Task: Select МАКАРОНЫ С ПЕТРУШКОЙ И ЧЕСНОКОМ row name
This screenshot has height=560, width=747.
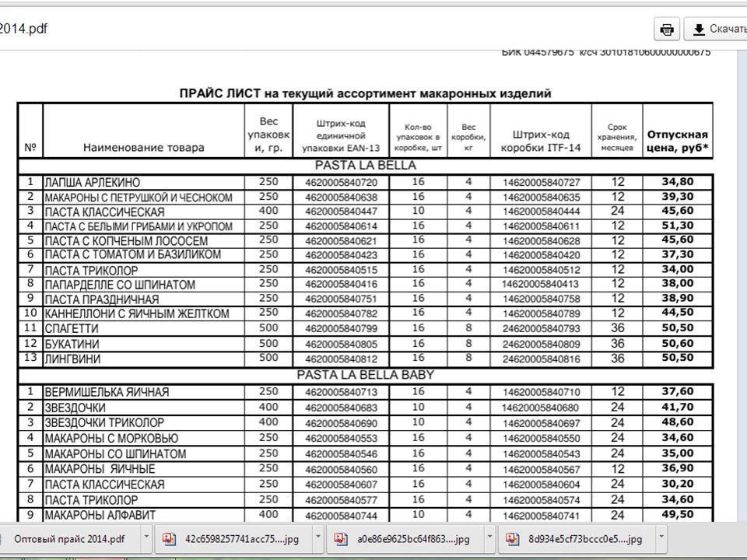Action: [x=139, y=198]
